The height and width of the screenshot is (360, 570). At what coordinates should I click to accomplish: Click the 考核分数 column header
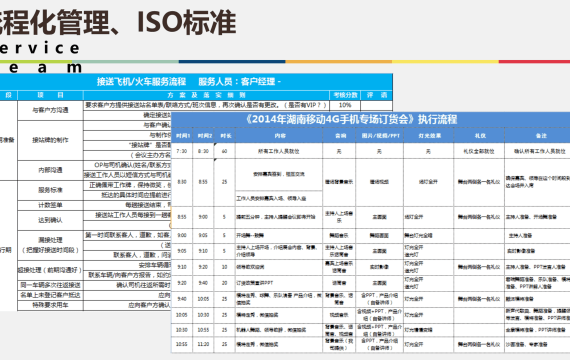[345, 95]
